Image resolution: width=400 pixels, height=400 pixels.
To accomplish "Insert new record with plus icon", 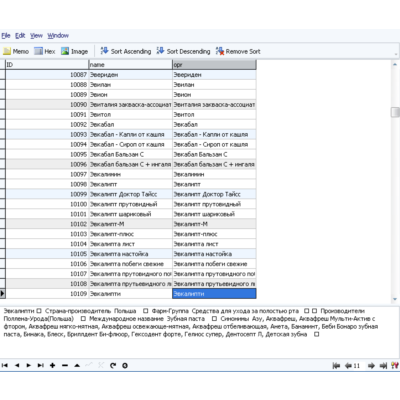I will click(53, 365).
